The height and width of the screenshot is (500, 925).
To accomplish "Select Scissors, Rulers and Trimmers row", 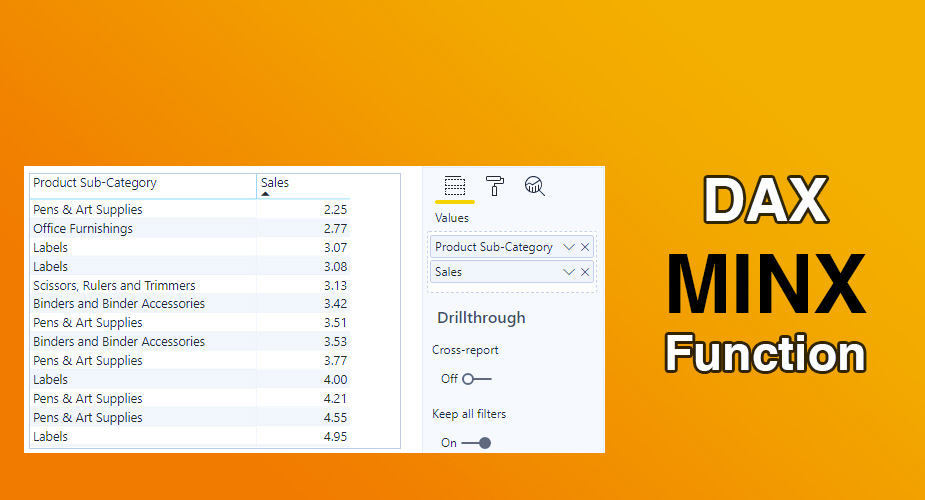I will pos(190,285).
